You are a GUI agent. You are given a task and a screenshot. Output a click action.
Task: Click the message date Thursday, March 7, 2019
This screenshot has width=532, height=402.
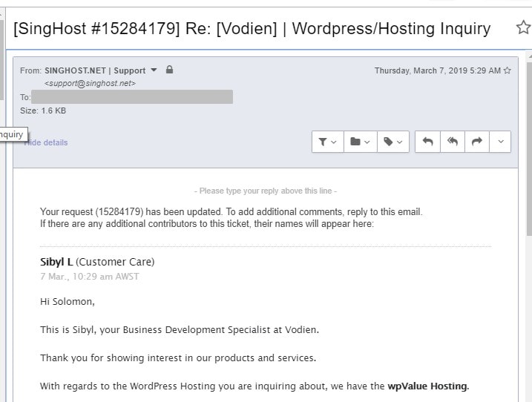438,70
